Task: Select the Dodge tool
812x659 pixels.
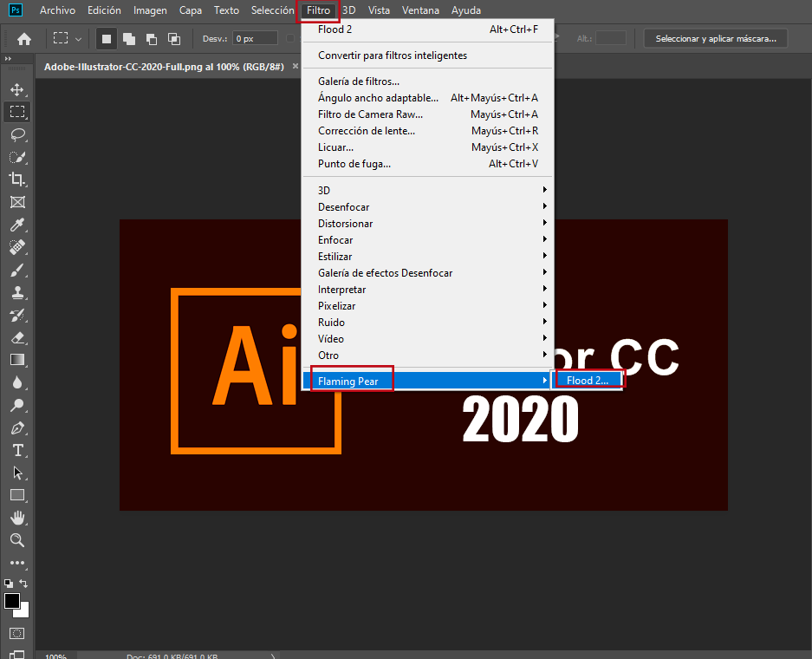Action: click(17, 405)
